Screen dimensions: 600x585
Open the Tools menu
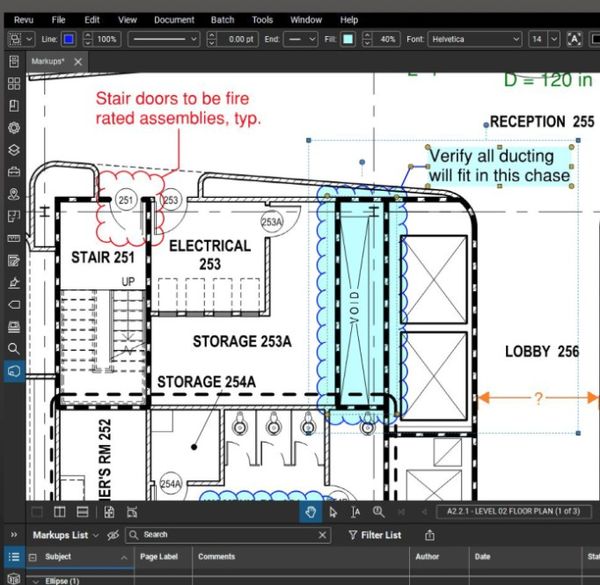(x=262, y=20)
